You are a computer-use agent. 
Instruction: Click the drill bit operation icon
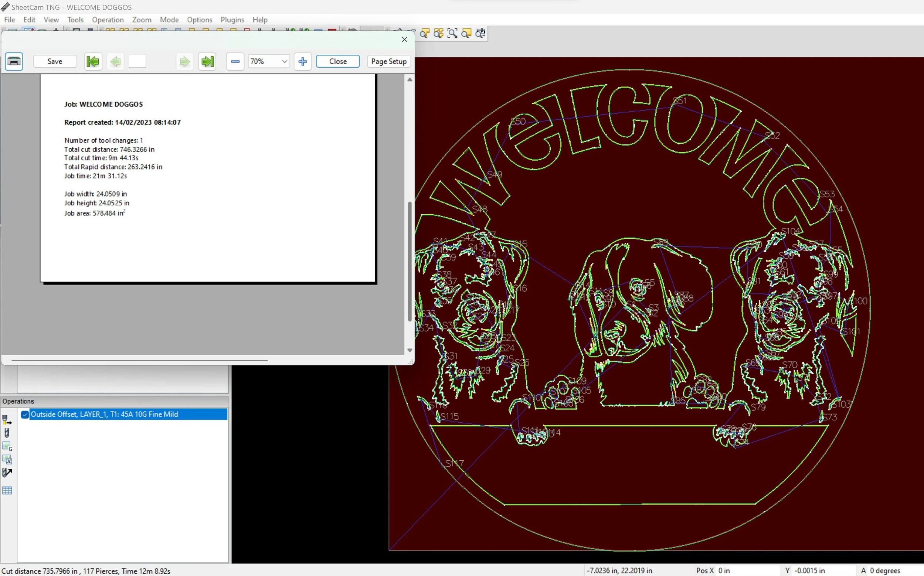coord(7,433)
